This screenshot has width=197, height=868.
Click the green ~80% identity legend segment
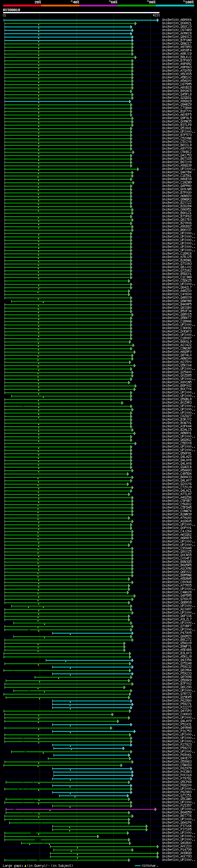tap(137, 6)
